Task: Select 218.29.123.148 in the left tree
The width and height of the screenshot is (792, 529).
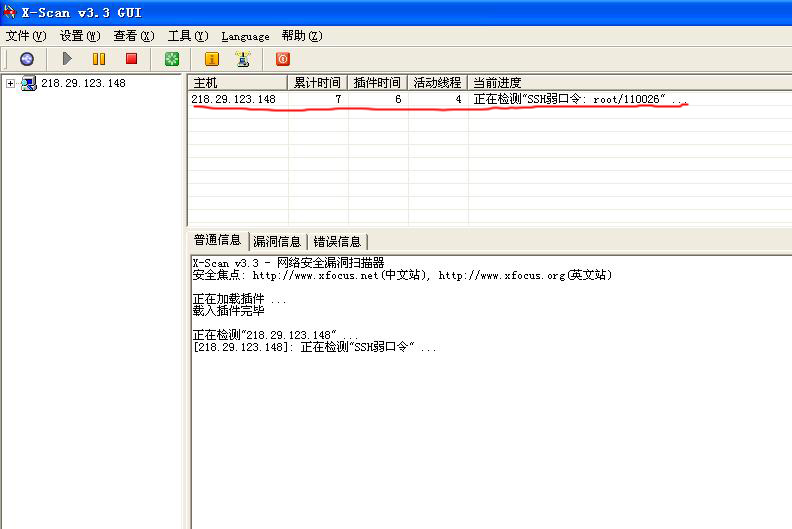Action: pyautogui.click(x=83, y=83)
